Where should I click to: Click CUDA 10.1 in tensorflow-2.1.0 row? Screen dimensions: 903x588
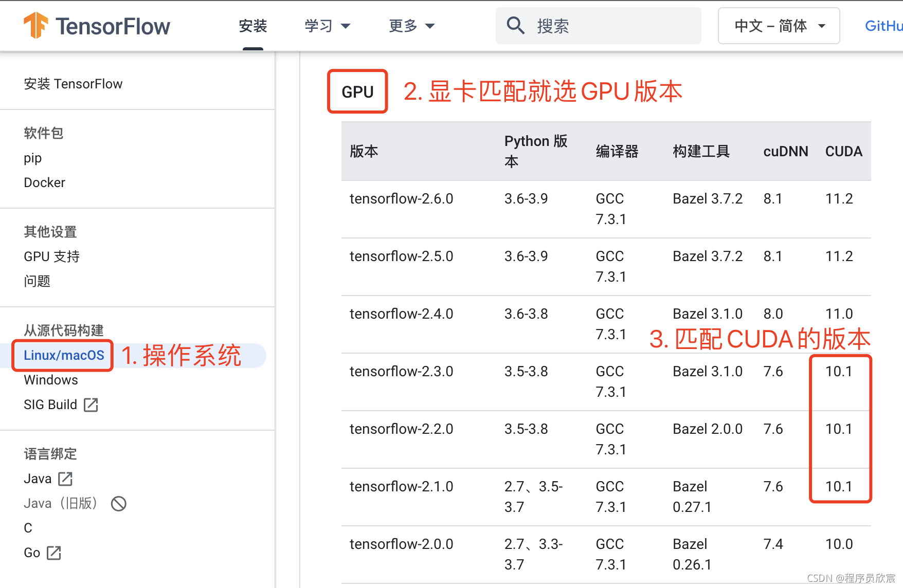(839, 486)
